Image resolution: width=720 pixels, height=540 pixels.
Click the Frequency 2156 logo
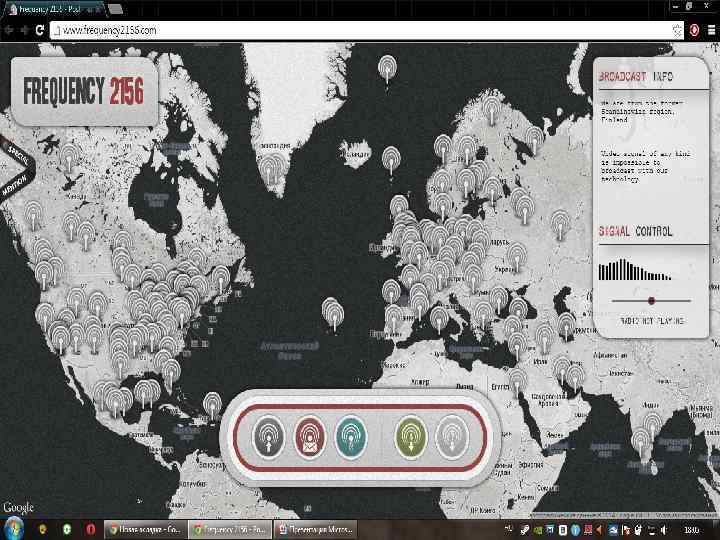point(84,91)
